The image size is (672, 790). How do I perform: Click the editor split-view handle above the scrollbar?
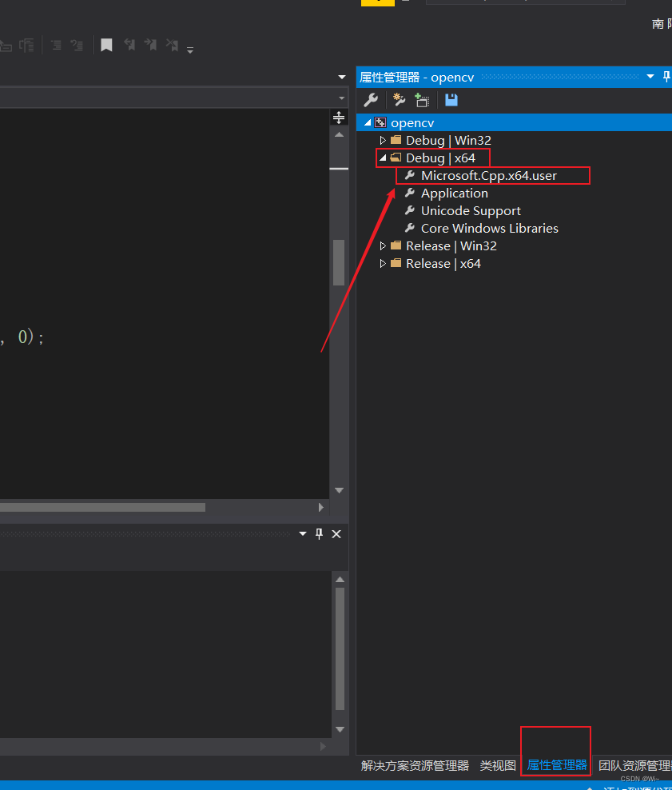339,118
